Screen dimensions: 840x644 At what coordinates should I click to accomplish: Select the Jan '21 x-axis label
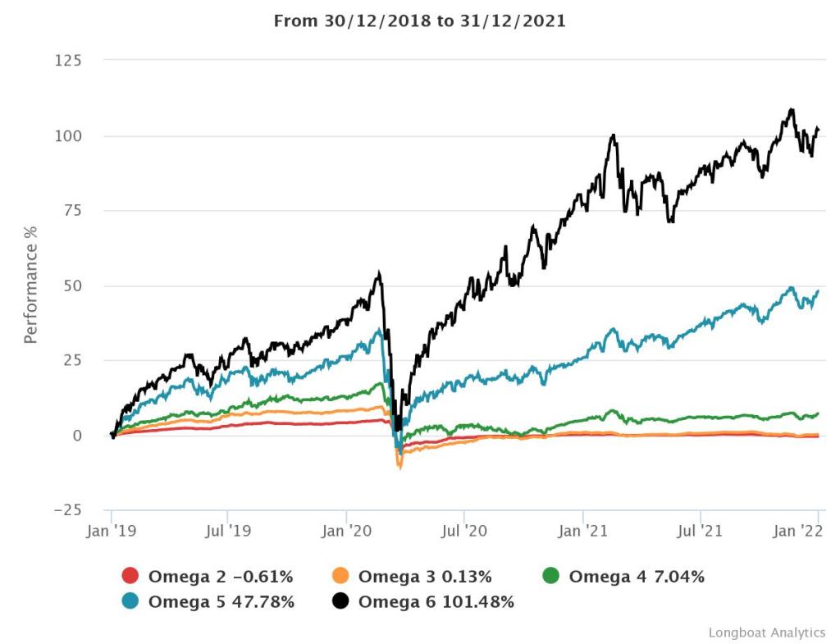(582, 531)
